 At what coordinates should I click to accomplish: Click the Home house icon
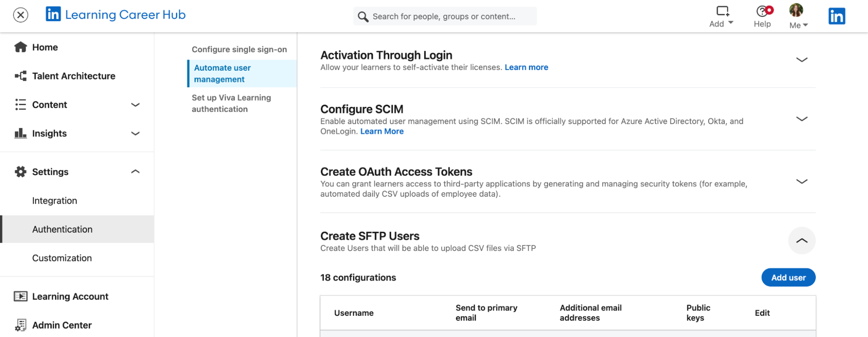coord(20,47)
